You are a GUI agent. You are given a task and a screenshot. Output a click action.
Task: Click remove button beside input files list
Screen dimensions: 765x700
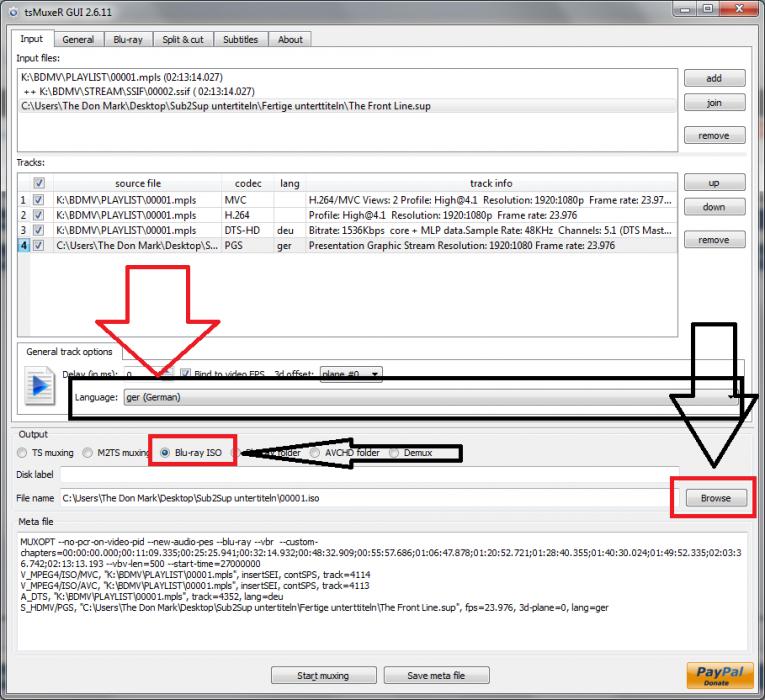714,135
